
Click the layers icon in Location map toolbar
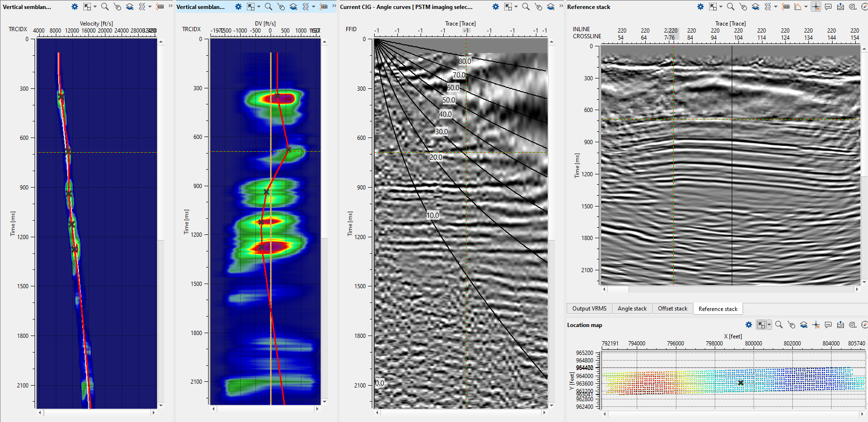tap(804, 325)
